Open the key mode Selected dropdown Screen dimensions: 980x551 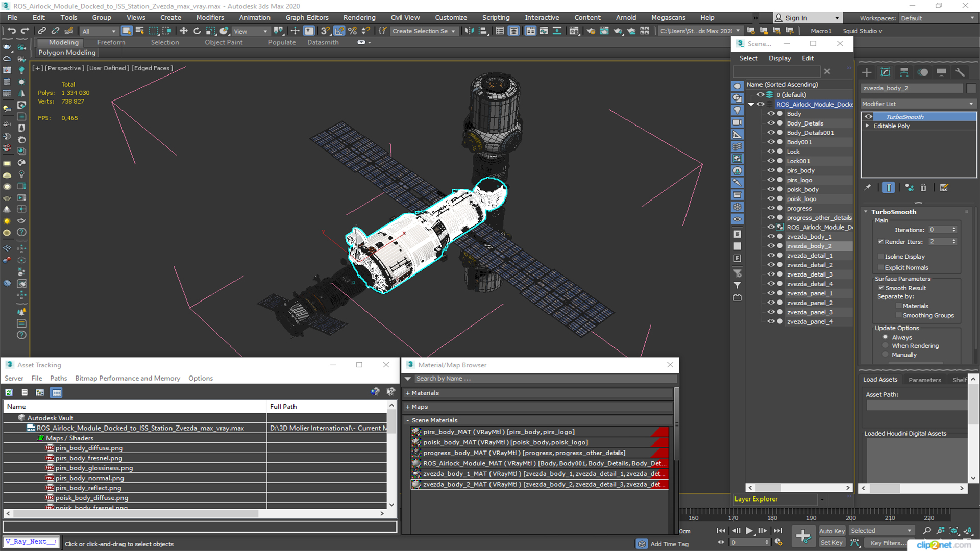coord(881,531)
